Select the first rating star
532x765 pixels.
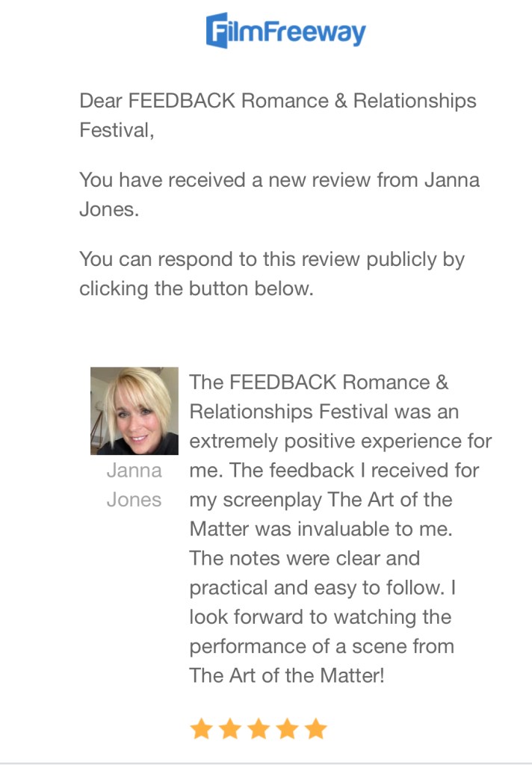click(201, 729)
